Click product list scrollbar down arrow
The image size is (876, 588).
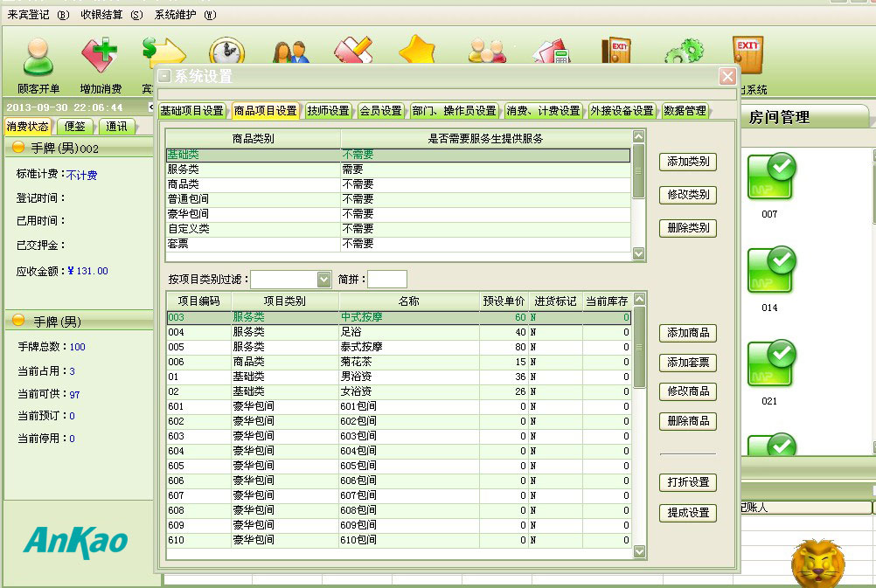click(x=638, y=551)
